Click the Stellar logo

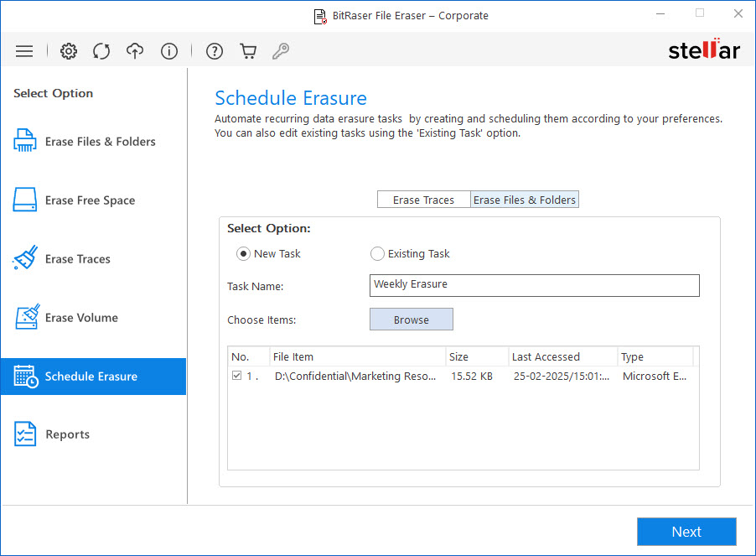[703, 49]
